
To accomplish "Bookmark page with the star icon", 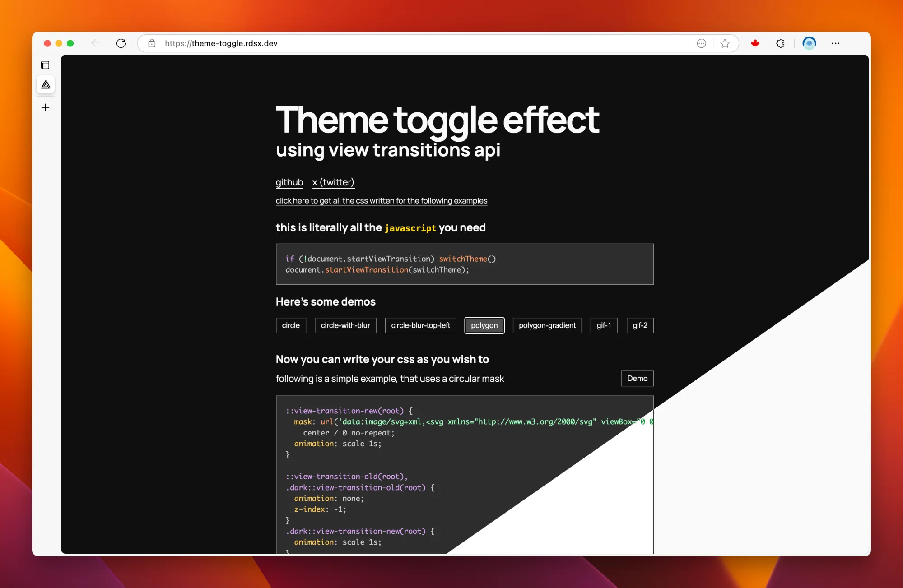I will click(x=725, y=43).
